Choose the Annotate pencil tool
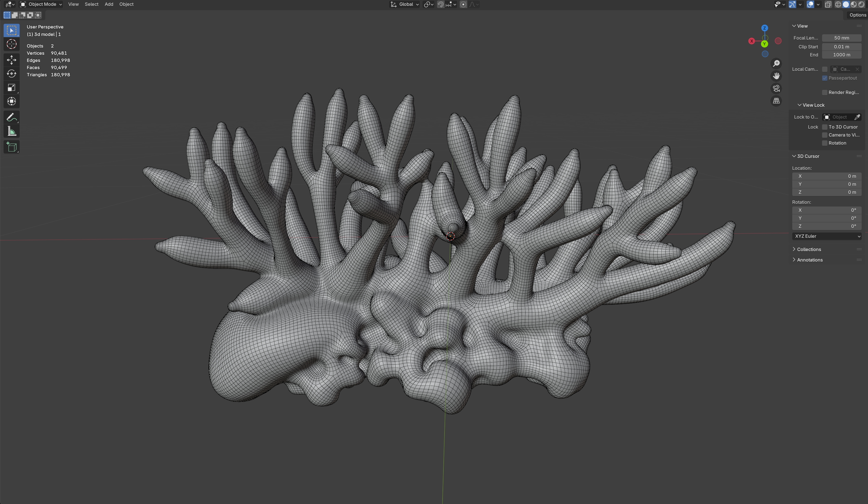868x504 pixels. [x=11, y=117]
